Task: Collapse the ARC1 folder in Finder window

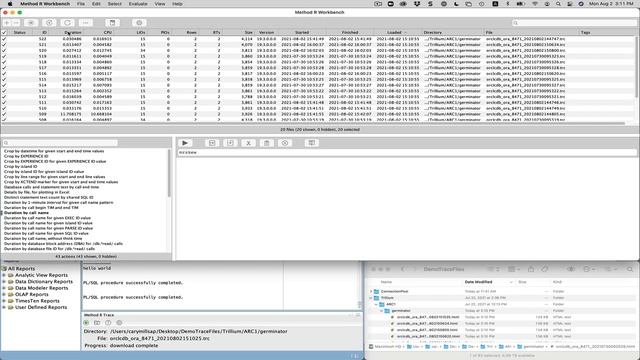Action: (376, 304)
